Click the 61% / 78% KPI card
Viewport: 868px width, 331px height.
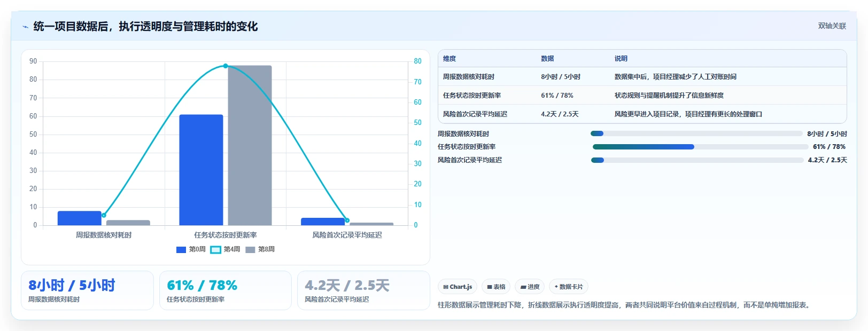tap(225, 290)
